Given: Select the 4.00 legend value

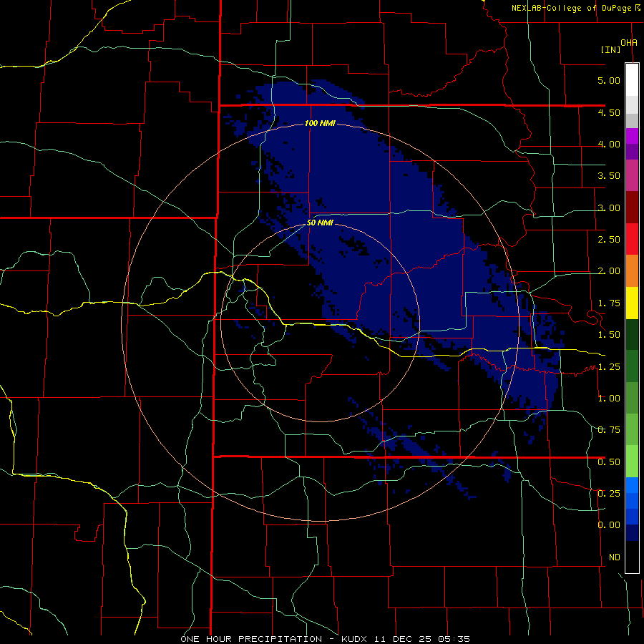Looking at the screenshot, I should pos(609,144).
